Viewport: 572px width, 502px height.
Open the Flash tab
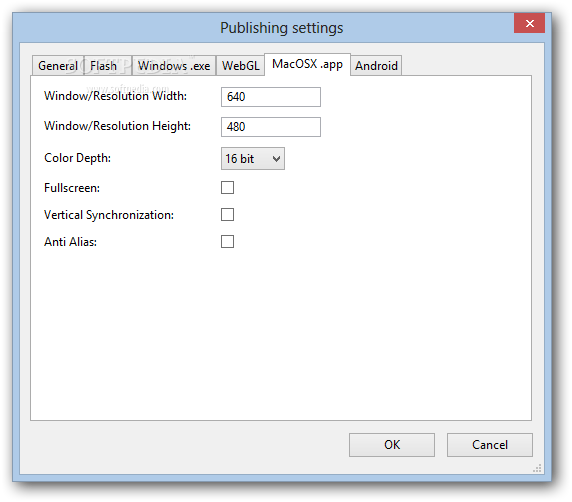pyautogui.click(x=108, y=66)
